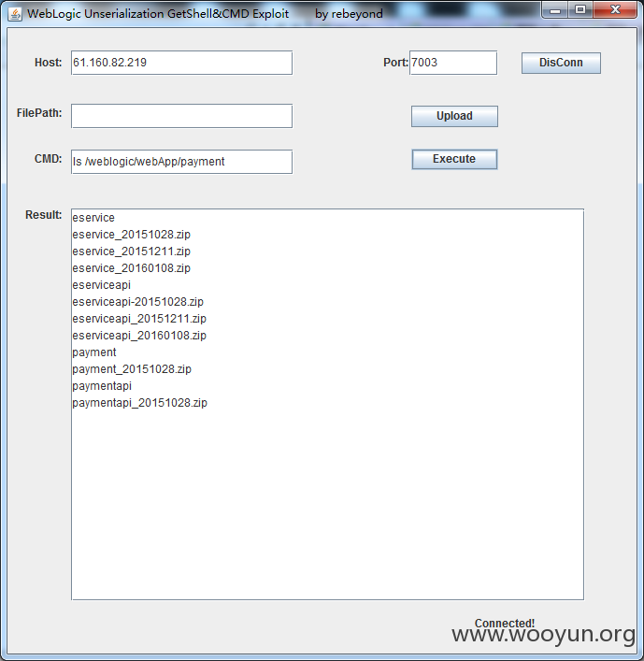Select 'eservice_20151211.zip' in results
The height and width of the screenshot is (661, 644).
131,251
